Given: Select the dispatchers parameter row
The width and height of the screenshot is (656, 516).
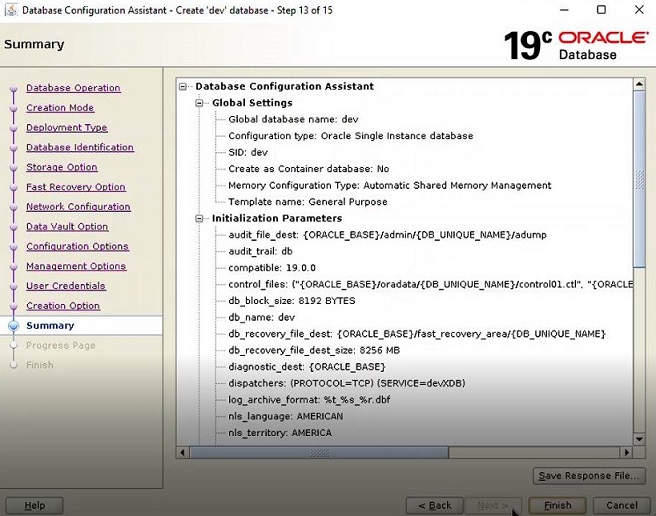Looking at the screenshot, I should [x=346, y=383].
